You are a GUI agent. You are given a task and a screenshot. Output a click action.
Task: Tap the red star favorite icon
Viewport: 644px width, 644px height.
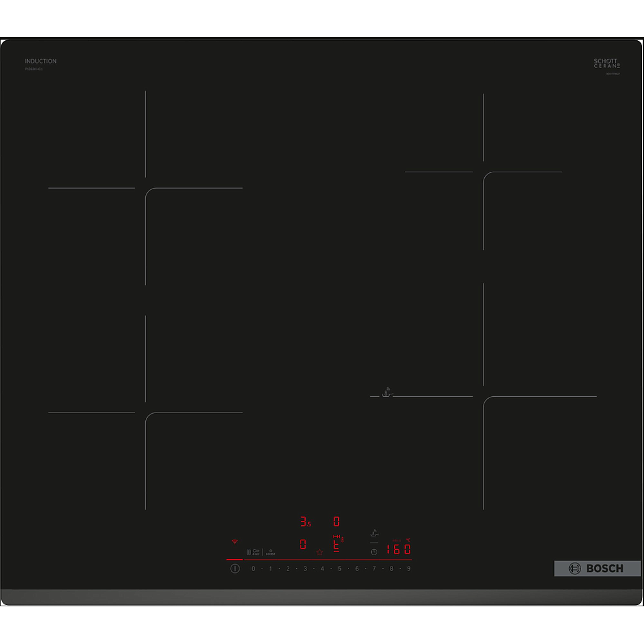coord(319,552)
